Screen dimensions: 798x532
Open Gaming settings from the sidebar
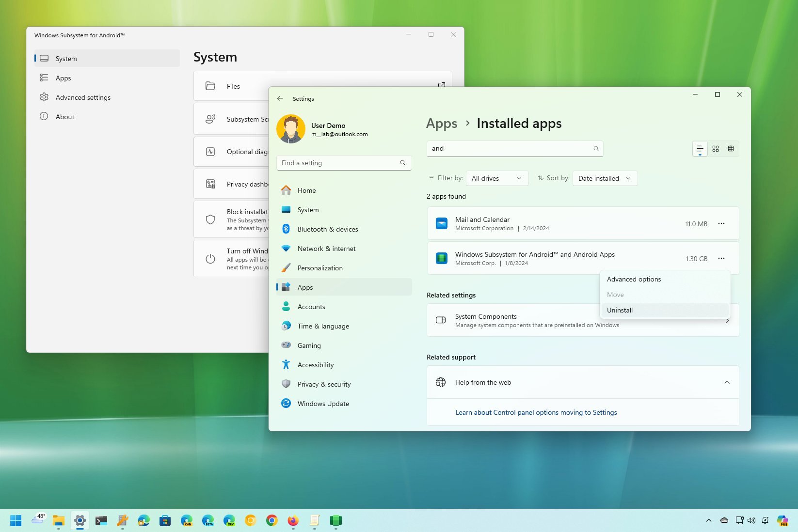pos(309,345)
